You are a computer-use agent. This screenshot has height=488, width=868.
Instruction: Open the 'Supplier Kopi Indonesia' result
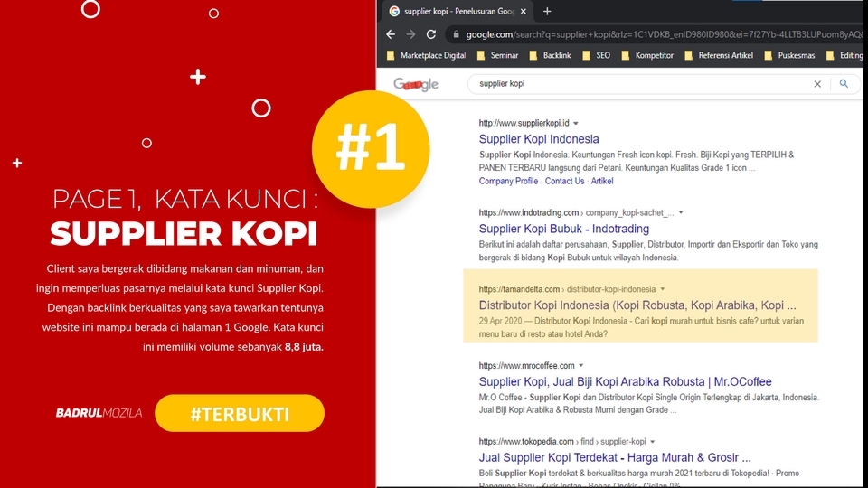pos(539,139)
